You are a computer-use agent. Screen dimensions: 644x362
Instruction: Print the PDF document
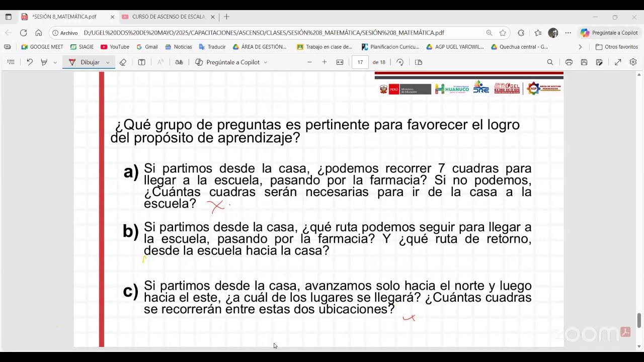(x=569, y=62)
